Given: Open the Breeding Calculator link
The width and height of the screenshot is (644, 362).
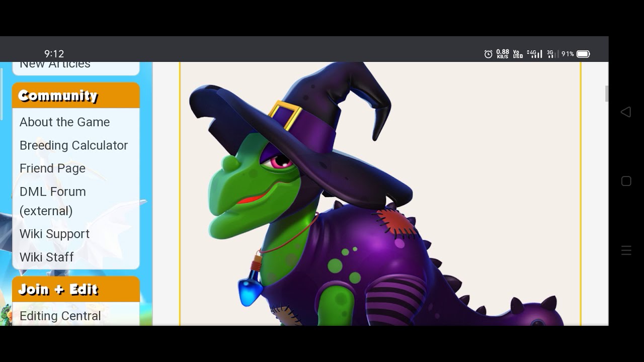Looking at the screenshot, I should click(x=73, y=145).
